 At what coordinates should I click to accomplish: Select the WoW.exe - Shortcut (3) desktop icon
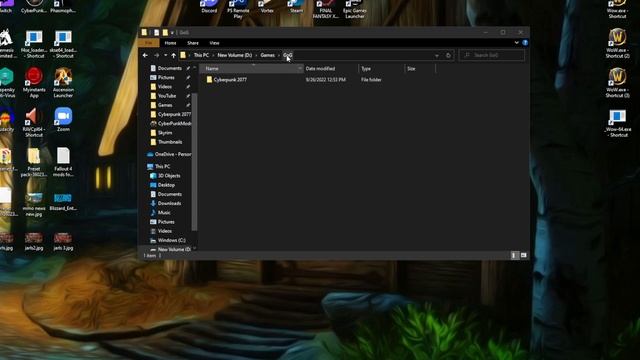pyautogui.click(x=617, y=83)
